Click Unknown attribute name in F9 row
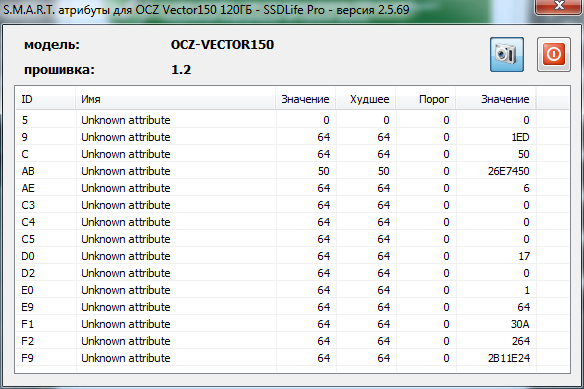This screenshot has height=389, width=584. click(x=126, y=358)
